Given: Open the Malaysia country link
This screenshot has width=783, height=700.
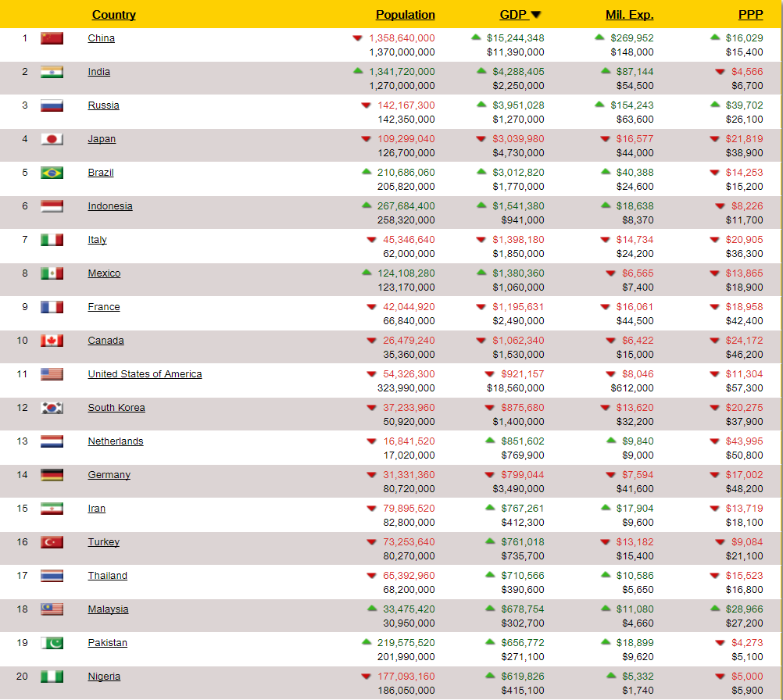Looking at the screenshot, I should 109,609.
